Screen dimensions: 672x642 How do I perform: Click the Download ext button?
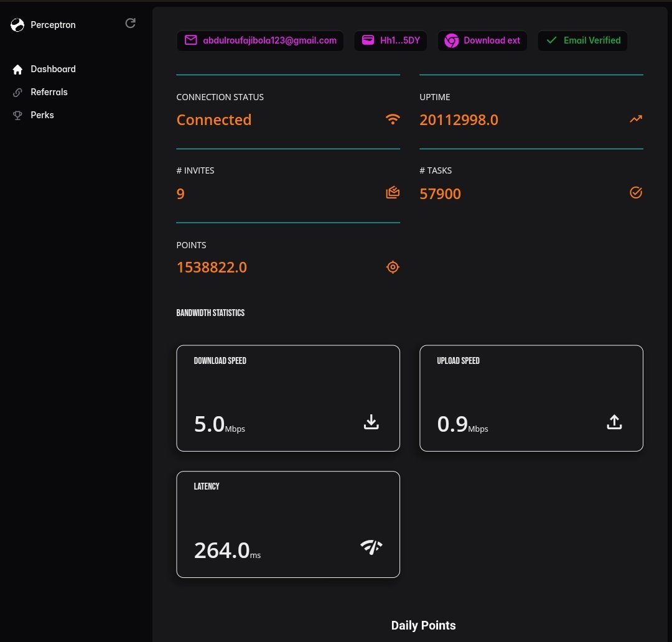pyautogui.click(x=482, y=40)
